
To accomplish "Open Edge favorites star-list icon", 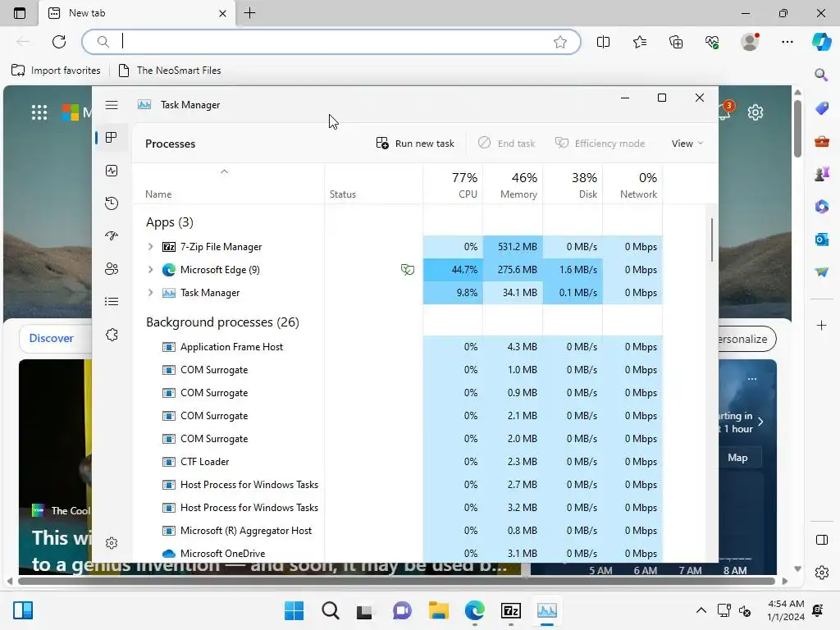I will click(640, 42).
